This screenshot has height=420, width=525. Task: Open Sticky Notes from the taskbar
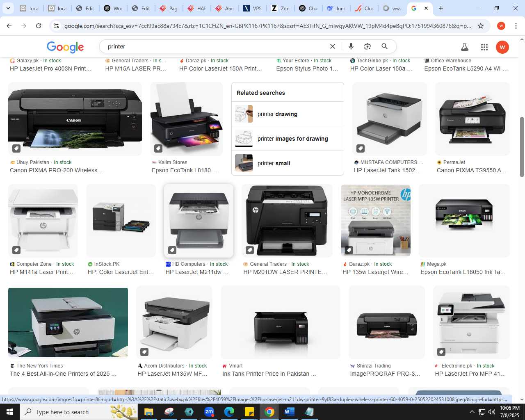[x=249, y=412]
